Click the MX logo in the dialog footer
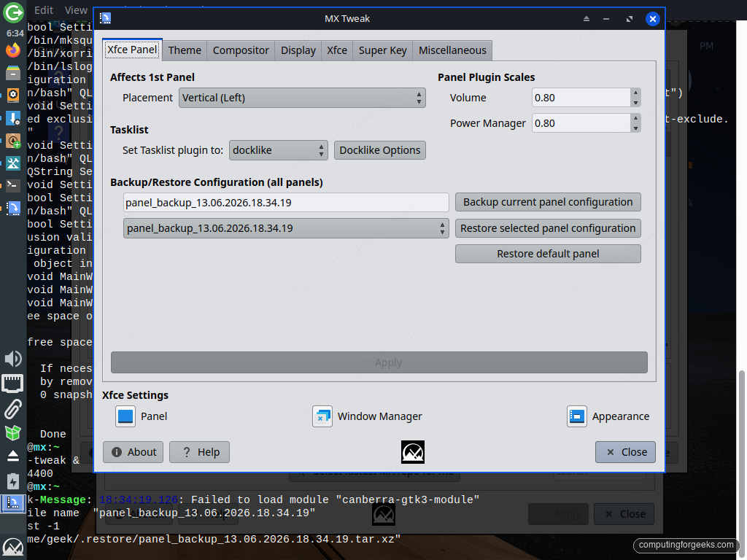The image size is (747, 560). click(x=413, y=452)
